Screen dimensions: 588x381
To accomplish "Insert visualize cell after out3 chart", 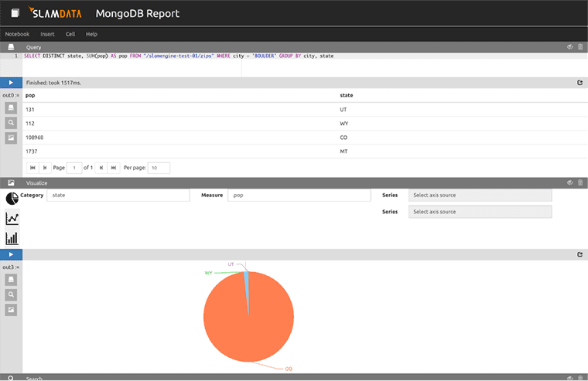I will [x=11, y=310].
